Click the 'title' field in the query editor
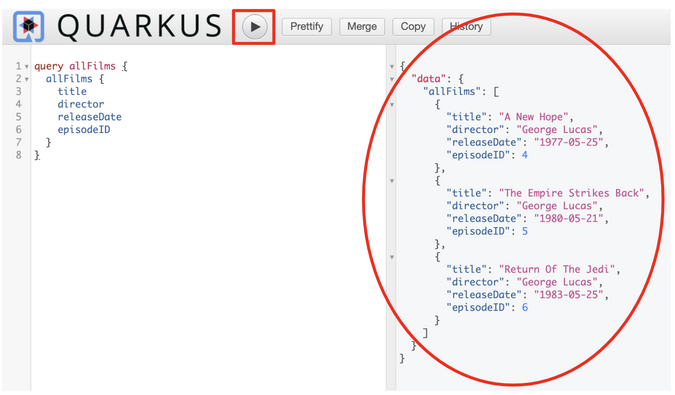The width and height of the screenshot is (675, 395). click(x=72, y=91)
